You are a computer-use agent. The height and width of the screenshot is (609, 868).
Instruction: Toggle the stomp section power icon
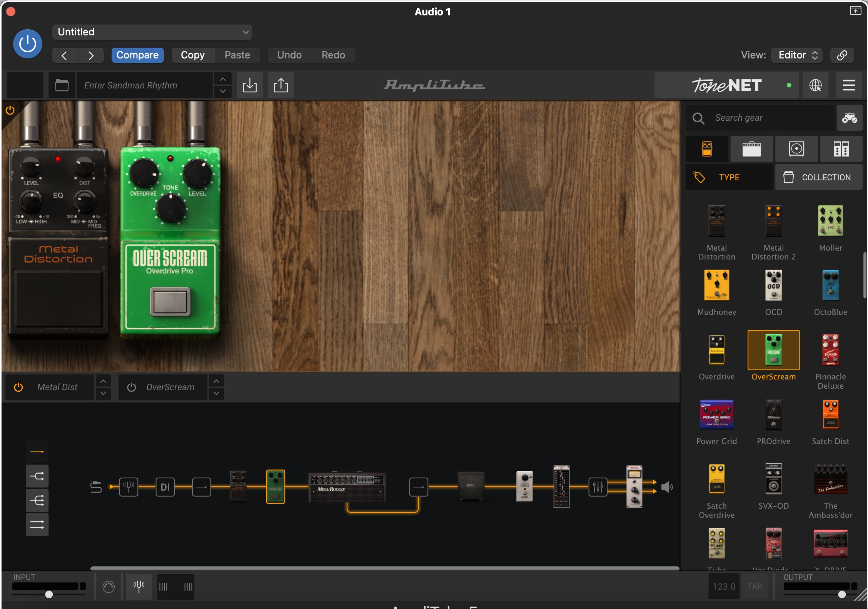point(10,111)
